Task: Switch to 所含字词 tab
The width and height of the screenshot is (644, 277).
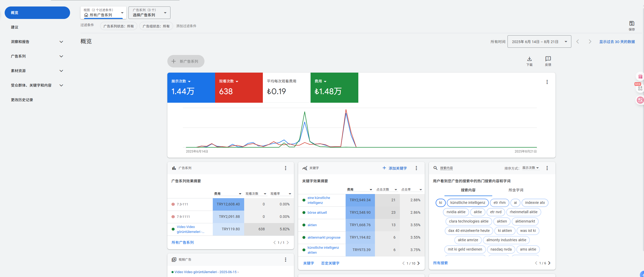Action: [x=516, y=190]
